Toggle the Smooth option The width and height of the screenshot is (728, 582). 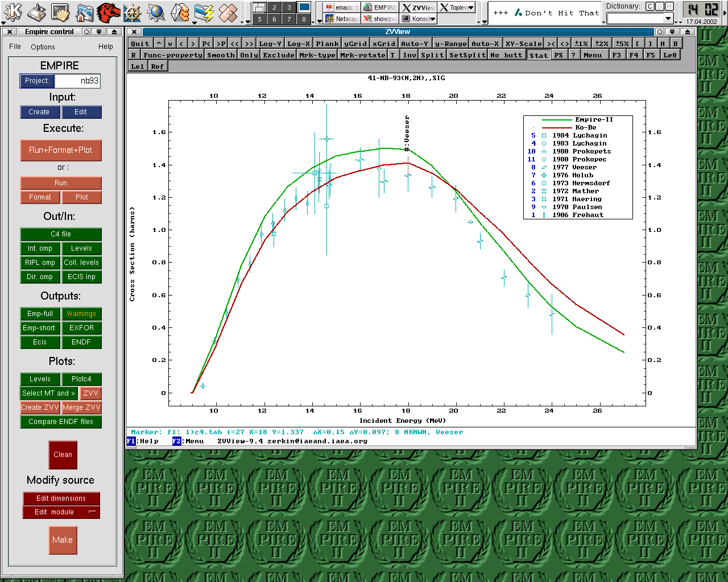pos(221,55)
